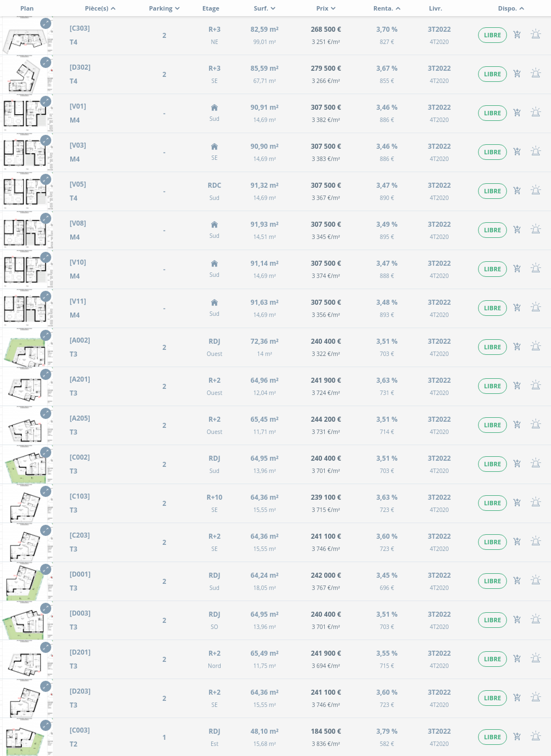Image resolution: width=551 pixels, height=756 pixels.
Task: Click the LIBRE status of lot D203
Action: click(x=493, y=698)
